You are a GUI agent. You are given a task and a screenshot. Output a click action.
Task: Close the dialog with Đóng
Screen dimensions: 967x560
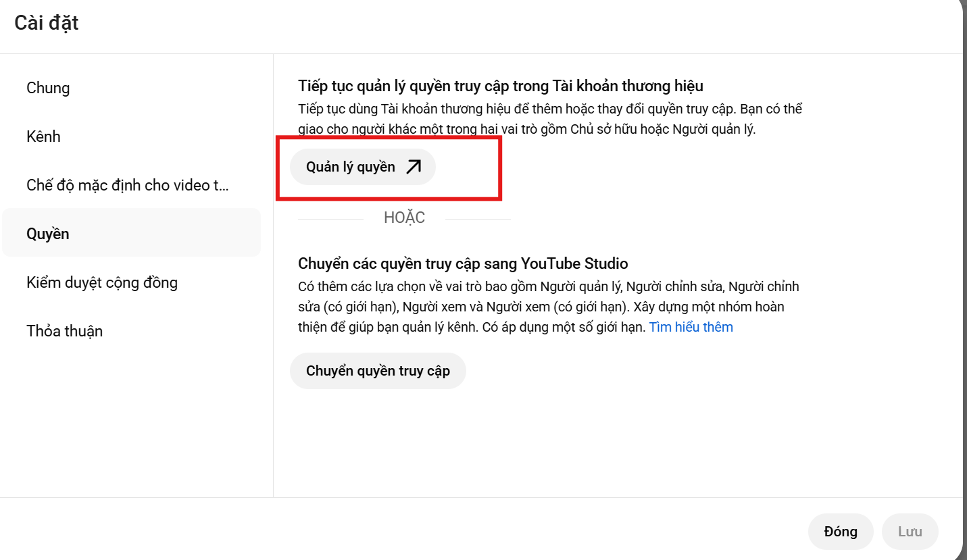[x=840, y=531]
